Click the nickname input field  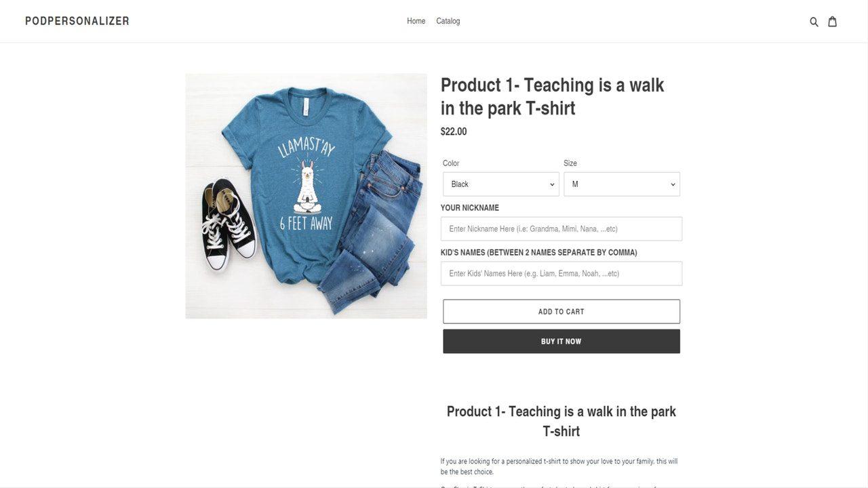pos(561,228)
